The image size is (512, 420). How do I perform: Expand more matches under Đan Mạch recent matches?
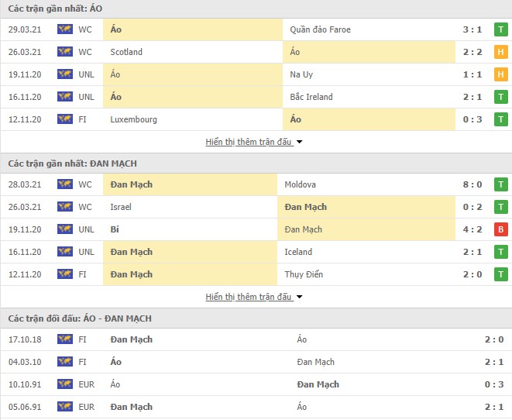click(254, 297)
